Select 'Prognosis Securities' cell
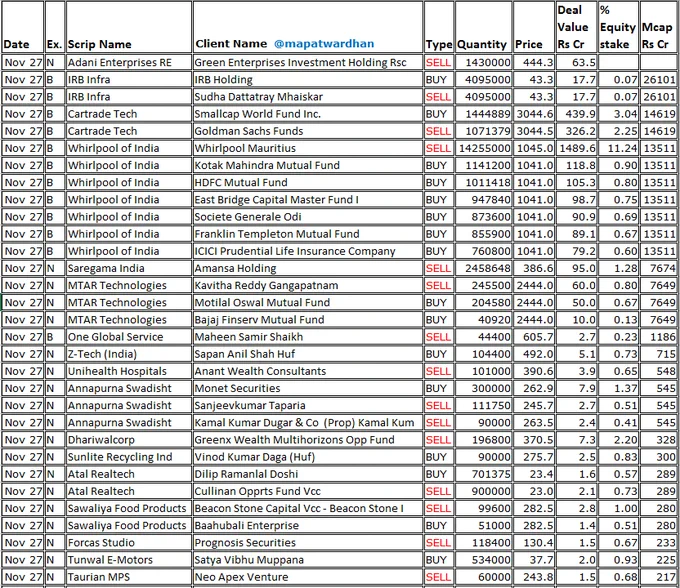 coord(308,543)
